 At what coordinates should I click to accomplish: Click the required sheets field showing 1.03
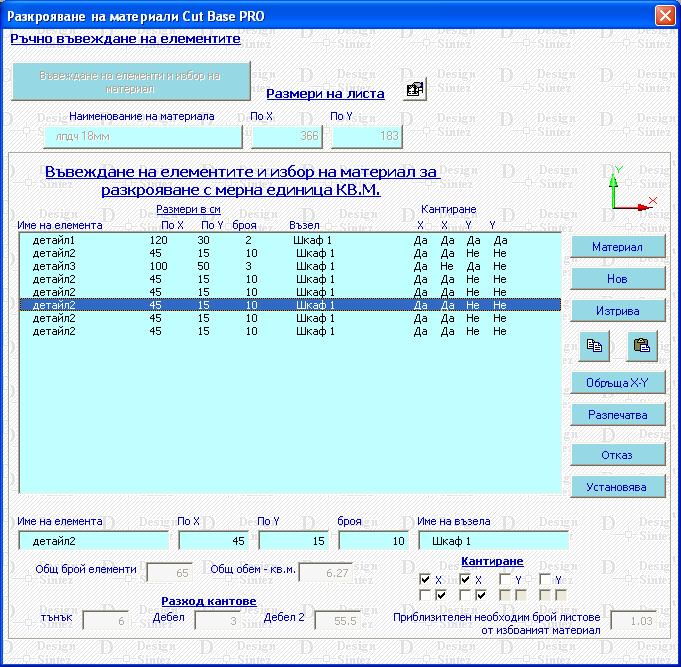634,621
